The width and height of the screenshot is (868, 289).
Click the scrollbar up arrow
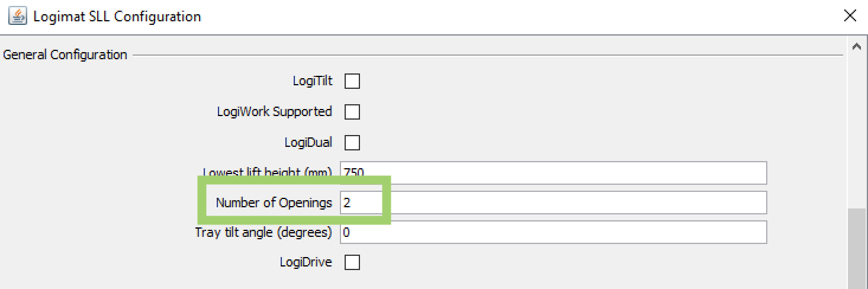click(856, 46)
